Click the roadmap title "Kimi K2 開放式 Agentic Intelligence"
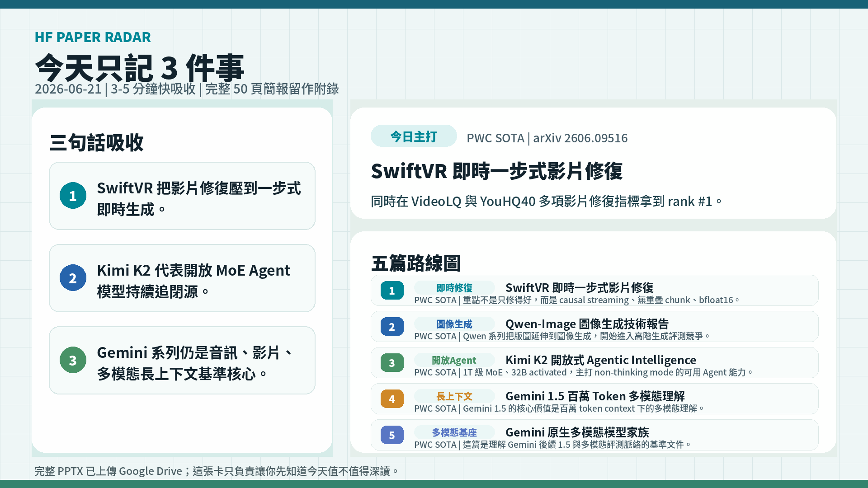Screen dimensions: 868x488 [601, 360]
